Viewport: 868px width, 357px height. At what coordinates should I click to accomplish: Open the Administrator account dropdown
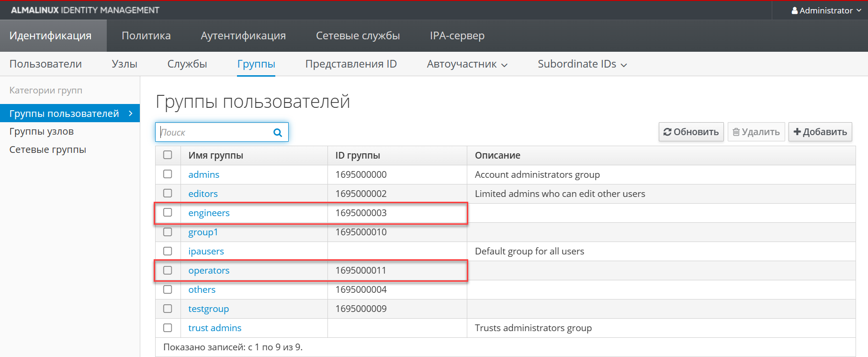coord(826,10)
